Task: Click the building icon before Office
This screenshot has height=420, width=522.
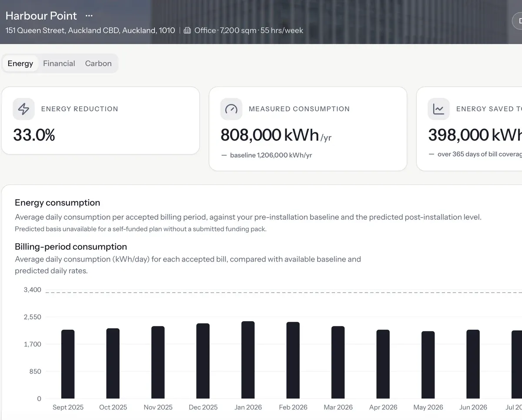Action: coord(187,30)
